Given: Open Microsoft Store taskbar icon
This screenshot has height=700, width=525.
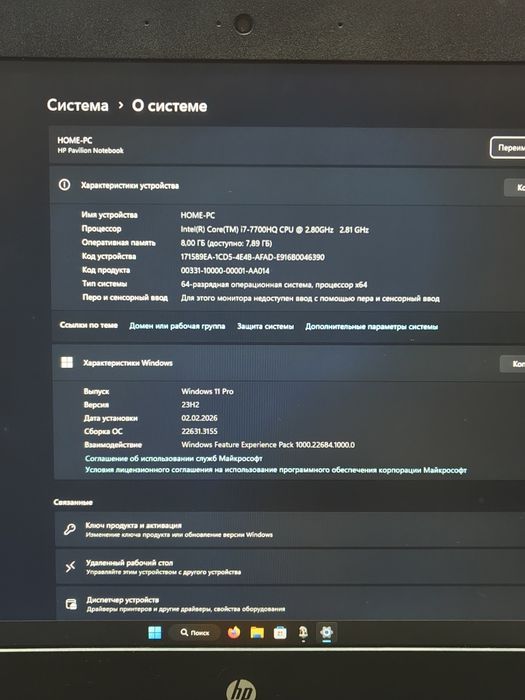Looking at the screenshot, I should [x=280, y=633].
